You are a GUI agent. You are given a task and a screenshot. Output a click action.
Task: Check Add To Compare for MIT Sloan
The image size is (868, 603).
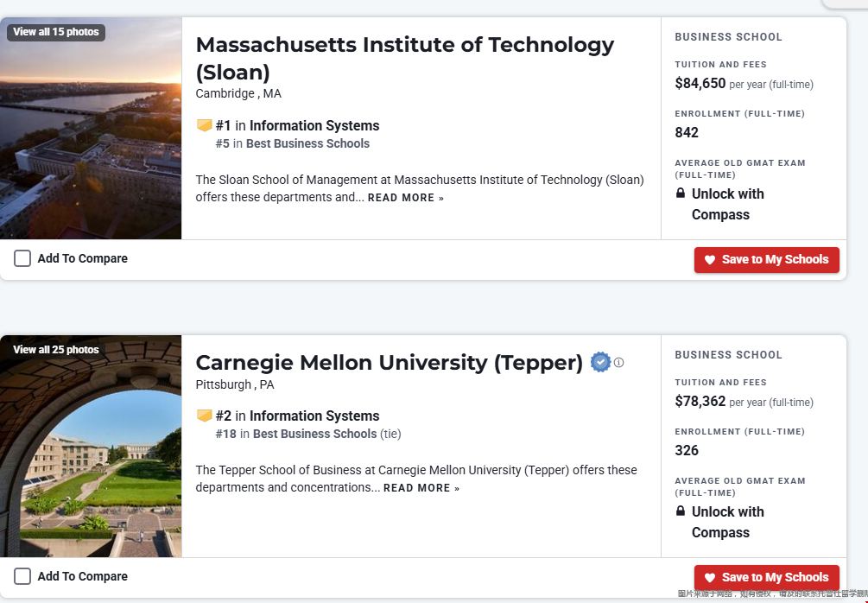pyautogui.click(x=22, y=258)
